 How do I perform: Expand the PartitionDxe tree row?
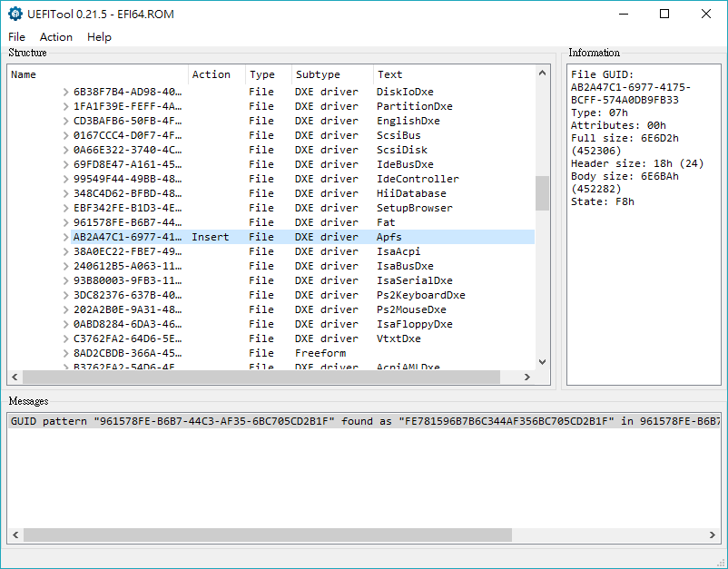(x=66, y=106)
